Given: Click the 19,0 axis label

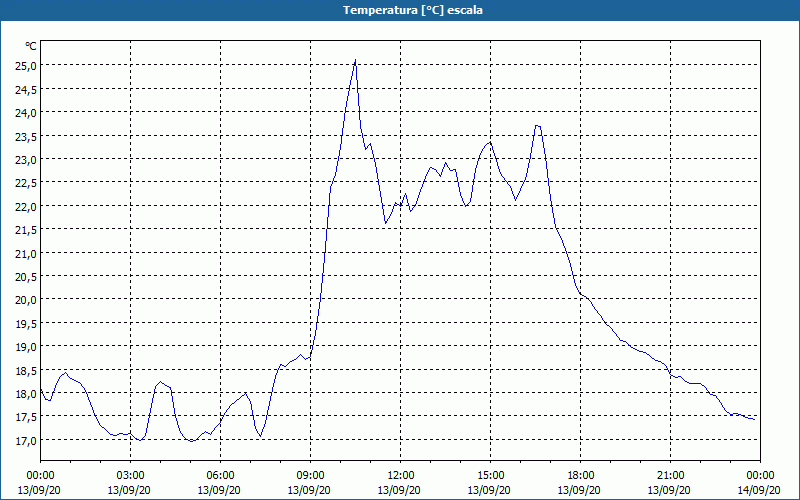Looking at the screenshot, I should [x=26, y=347].
